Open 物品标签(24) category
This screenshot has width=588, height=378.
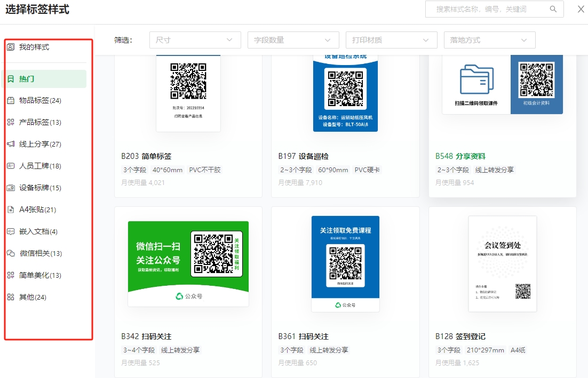click(x=40, y=100)
